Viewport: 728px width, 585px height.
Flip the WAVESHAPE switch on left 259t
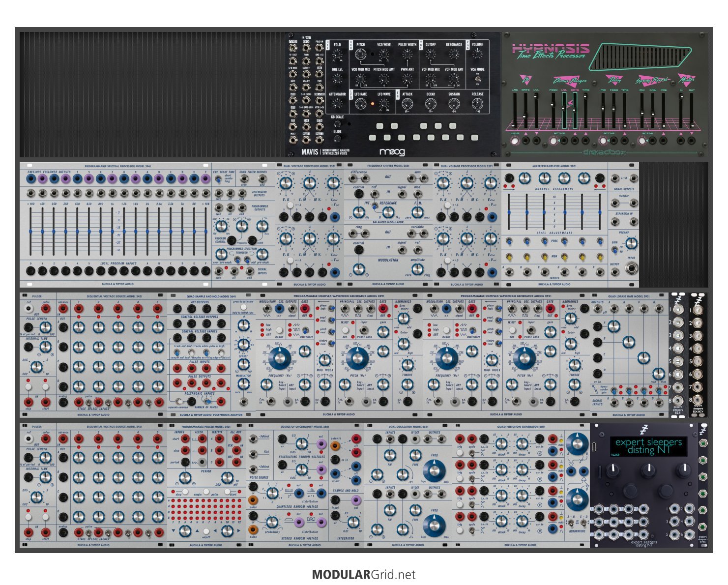click(305, 330)
